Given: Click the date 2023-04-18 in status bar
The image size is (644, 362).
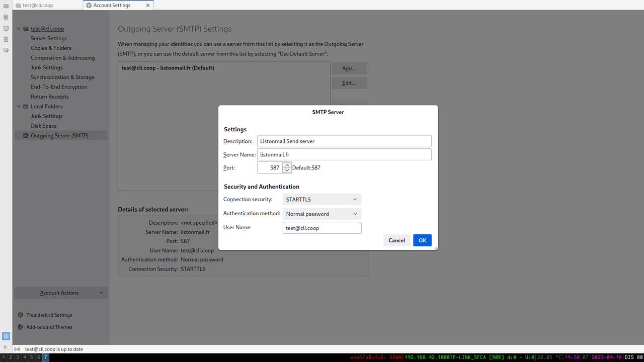Looking at the screenshot, I should [606, 357].
